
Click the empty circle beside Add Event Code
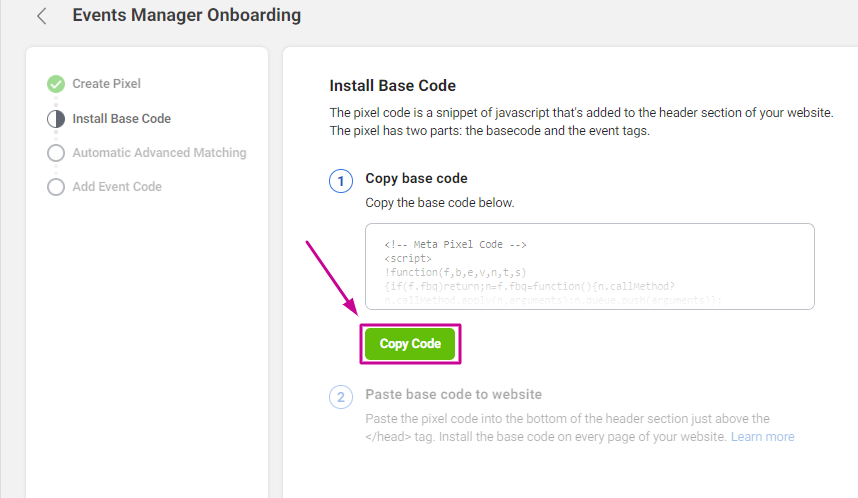pos(56,187)
